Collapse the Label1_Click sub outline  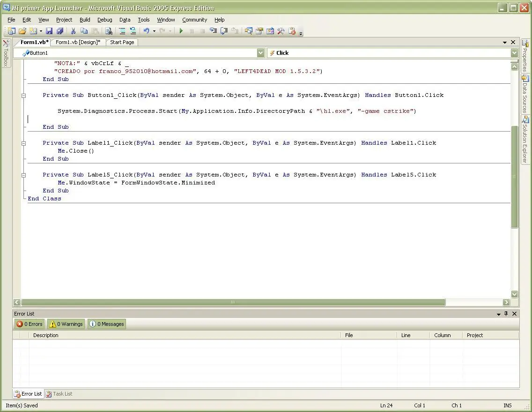pos(24,143)
